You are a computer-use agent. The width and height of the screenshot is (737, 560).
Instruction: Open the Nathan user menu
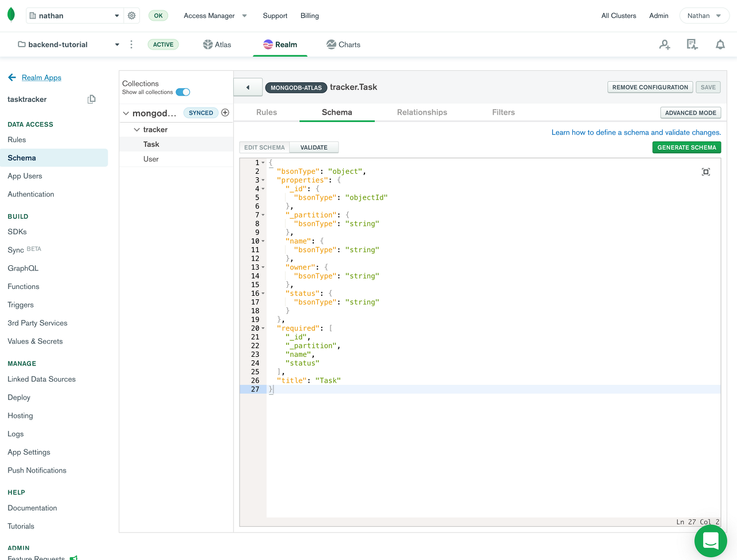pos(704,16)
